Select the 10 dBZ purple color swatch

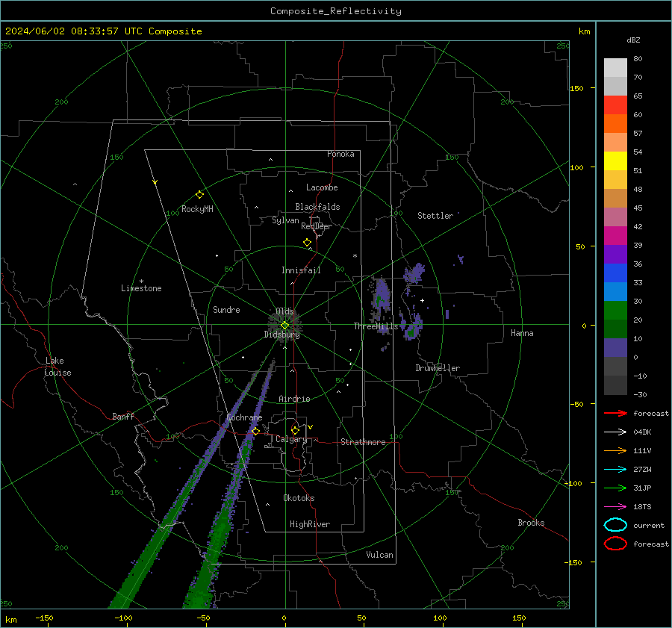tap(615, 347)
